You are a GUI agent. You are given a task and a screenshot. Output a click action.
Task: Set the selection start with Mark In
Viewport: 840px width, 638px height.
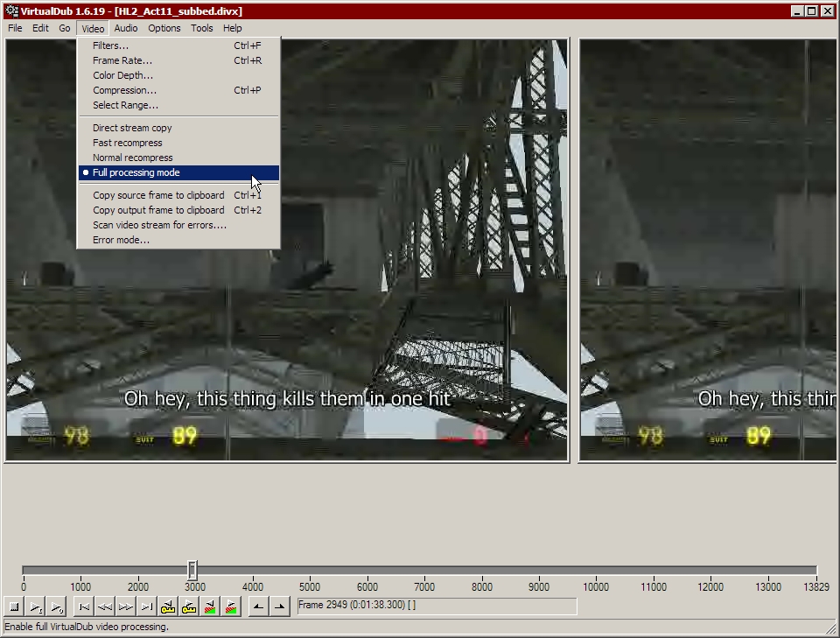pos(258,606)
